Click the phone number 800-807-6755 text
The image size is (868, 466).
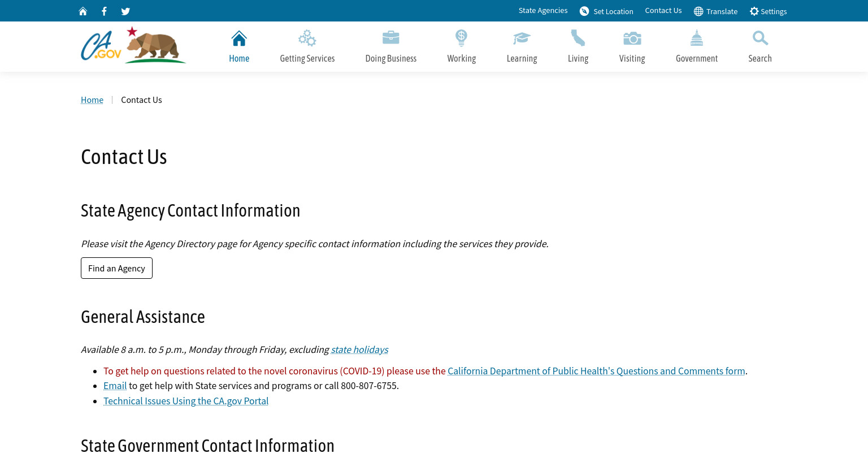pos(369,386)
